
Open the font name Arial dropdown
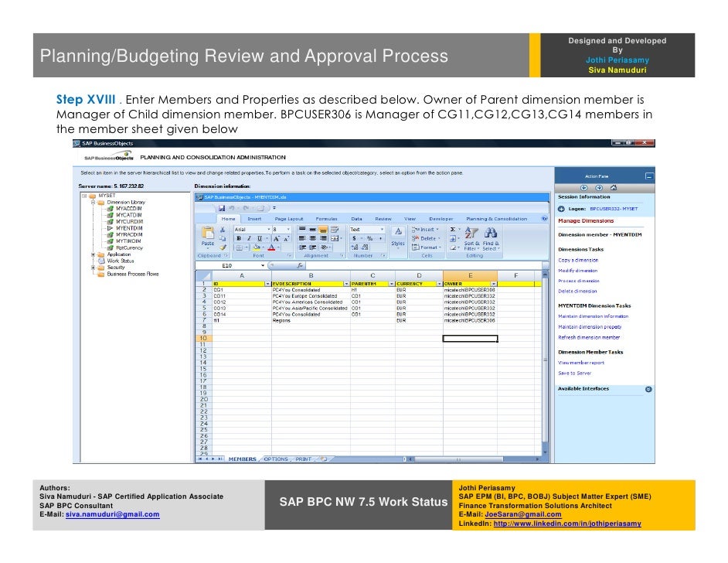tap(253, 230)
